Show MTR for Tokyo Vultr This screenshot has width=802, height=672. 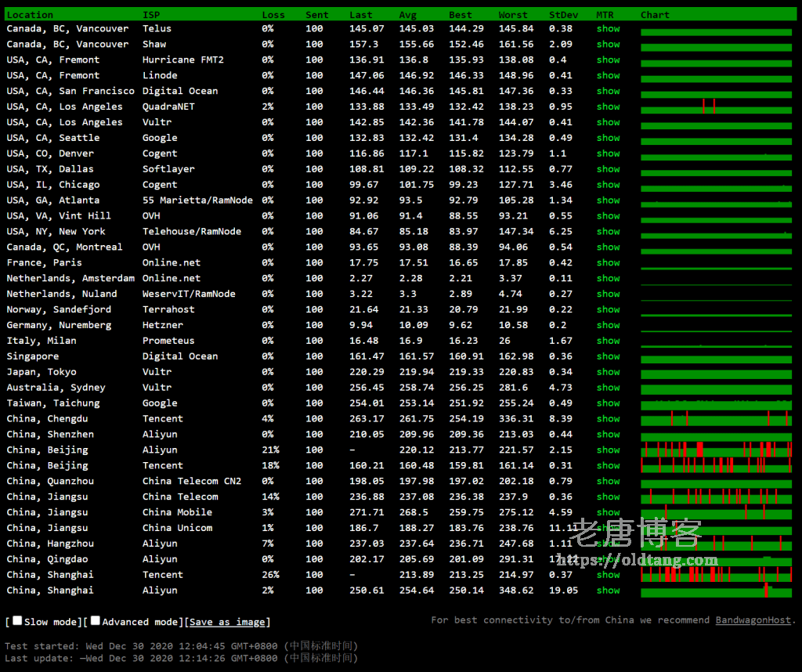[608, 372]
